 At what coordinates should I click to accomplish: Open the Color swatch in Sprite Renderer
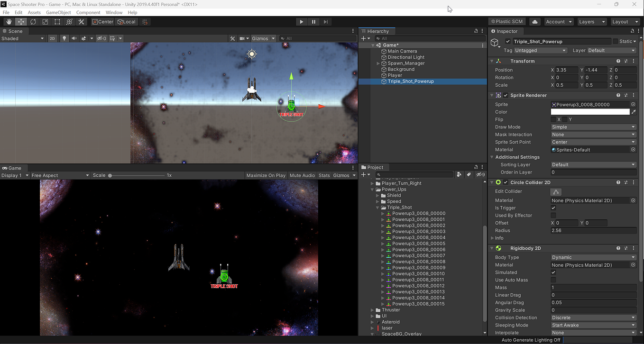590,111
